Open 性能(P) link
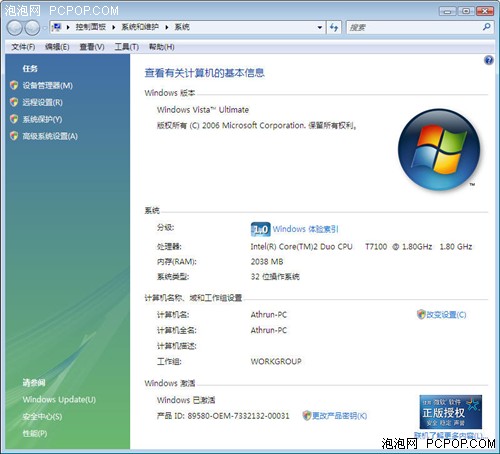 click(35, 433)
